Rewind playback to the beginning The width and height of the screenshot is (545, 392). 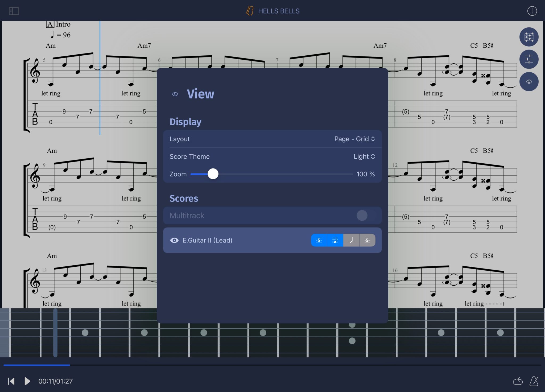(x=11, y=381)
